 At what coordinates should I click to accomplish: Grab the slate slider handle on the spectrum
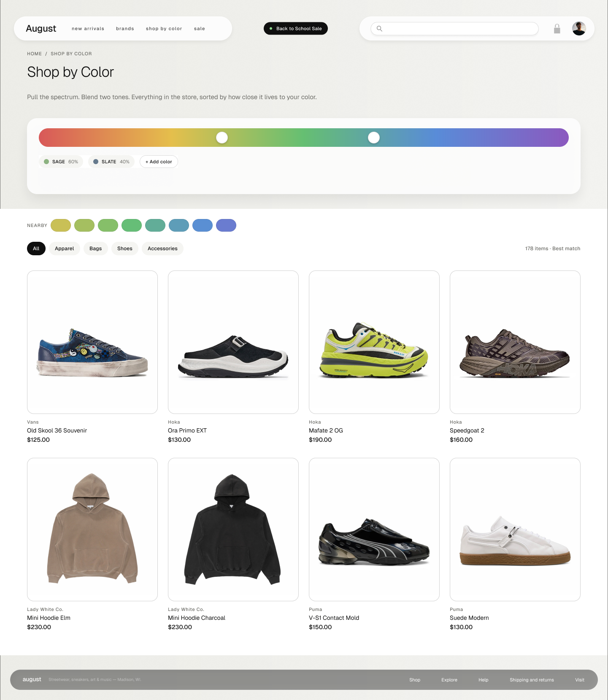tap(374, 138)
